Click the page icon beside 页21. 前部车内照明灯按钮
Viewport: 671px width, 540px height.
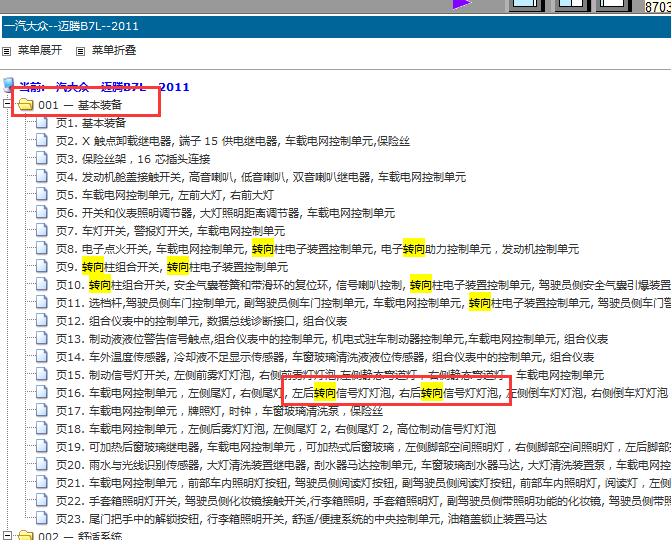[42, 482]
